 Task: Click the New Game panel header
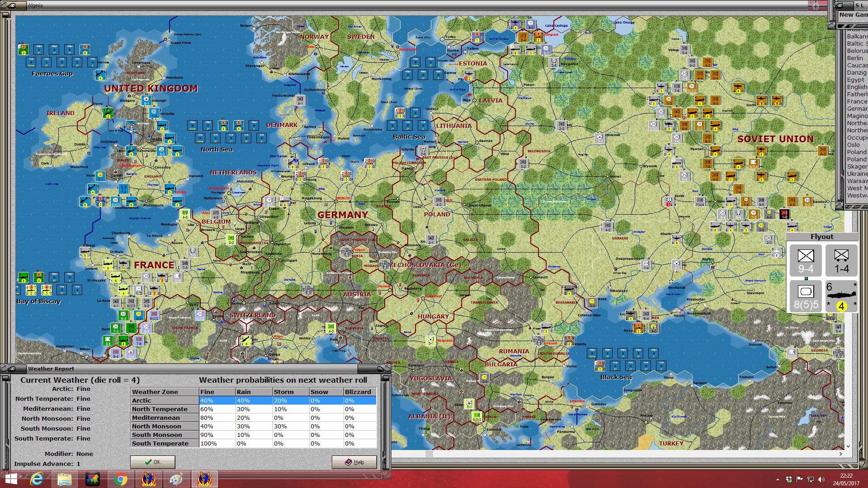[853, 14]
